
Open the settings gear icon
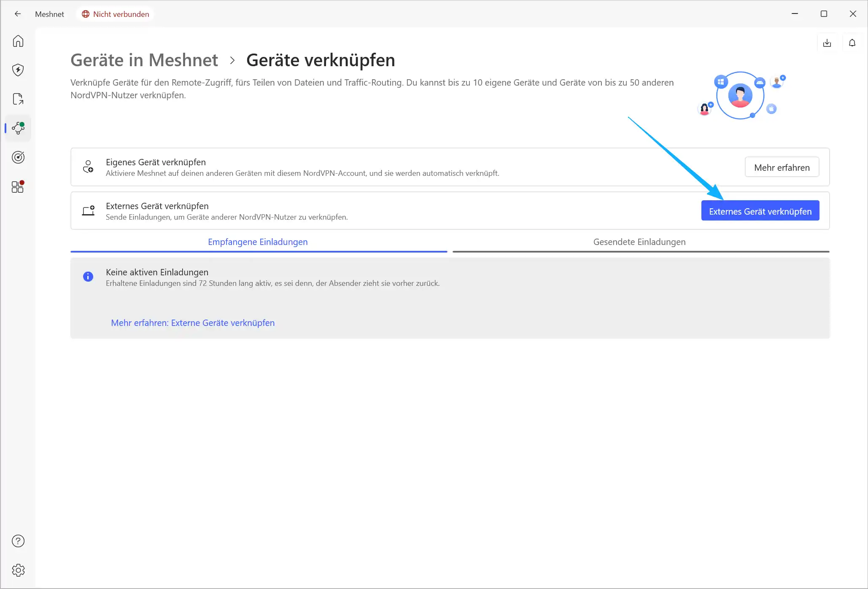click(x=18, y=570)
